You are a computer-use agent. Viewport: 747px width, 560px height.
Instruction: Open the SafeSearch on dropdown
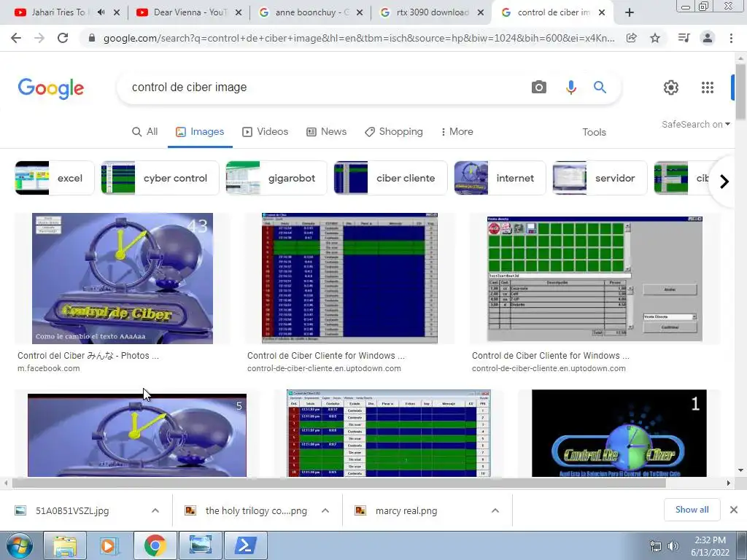[x=695, y=124]
